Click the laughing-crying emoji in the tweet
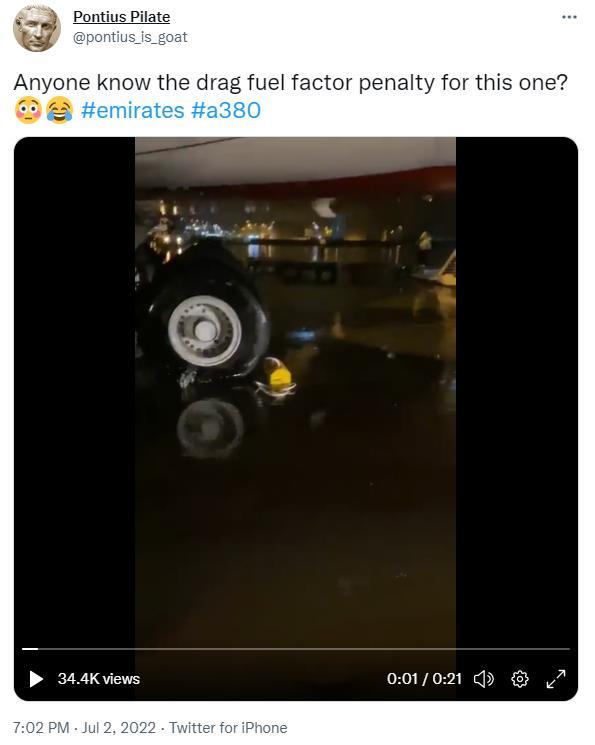The width and height of the screenshot is (595, 745). (x=59, y=110)
